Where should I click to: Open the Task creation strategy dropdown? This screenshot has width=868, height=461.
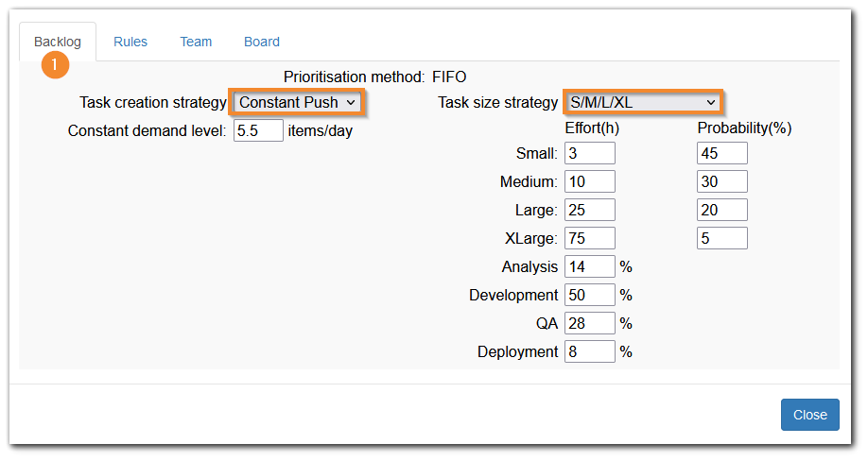click(298, 102)
